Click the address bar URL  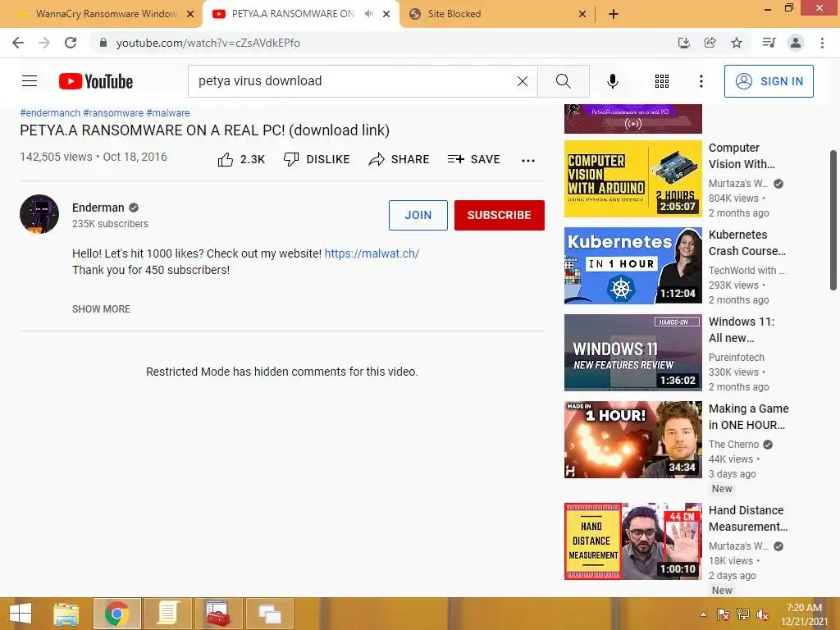[x=208, y=43]
